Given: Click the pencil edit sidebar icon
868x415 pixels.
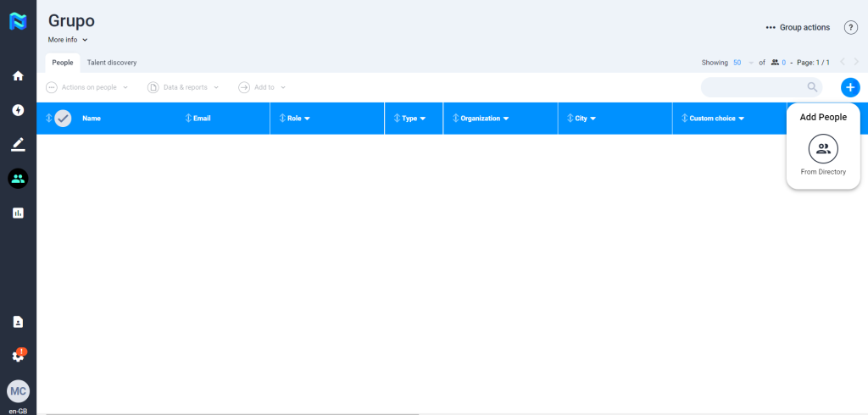Looking at the screenshot, I should tap(18, 144).
